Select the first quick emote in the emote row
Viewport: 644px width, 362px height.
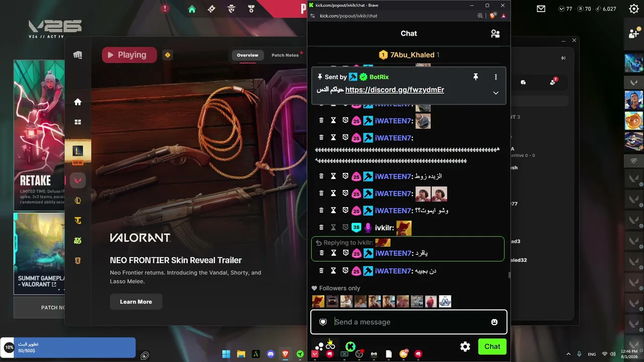[x=318, y=301]
